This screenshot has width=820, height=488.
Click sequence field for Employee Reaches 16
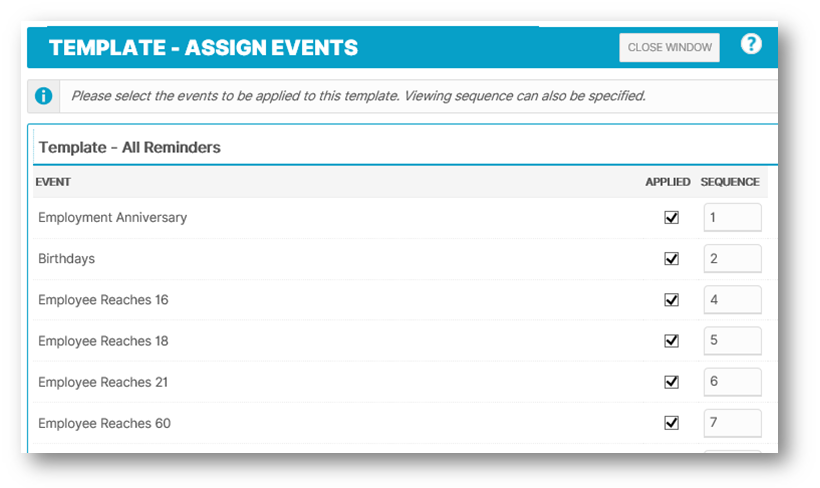click(x=732, y=300)
